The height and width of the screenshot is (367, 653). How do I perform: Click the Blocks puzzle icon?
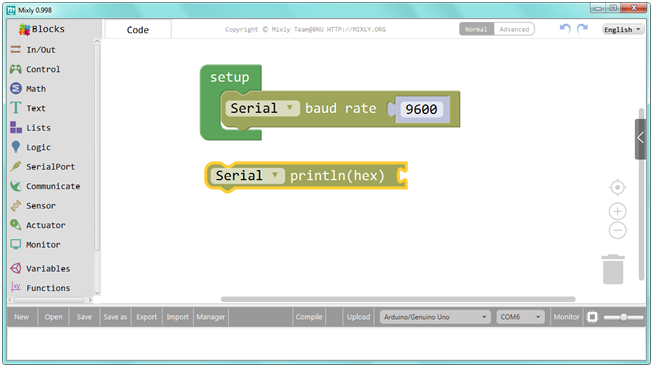click(25, 29)
